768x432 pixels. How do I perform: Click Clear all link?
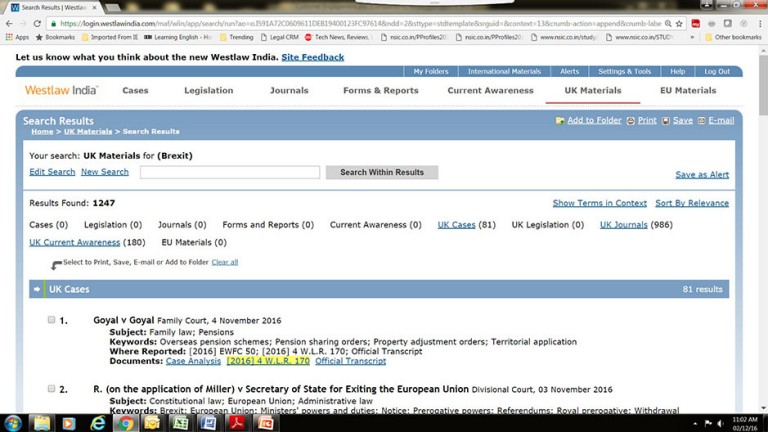(x=225, y=263)
